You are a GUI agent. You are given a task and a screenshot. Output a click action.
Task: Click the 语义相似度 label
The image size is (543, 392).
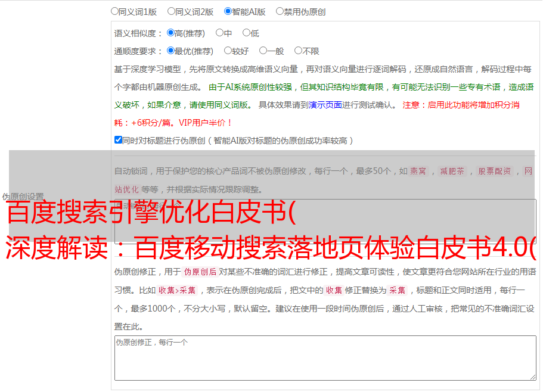[138, 33]
